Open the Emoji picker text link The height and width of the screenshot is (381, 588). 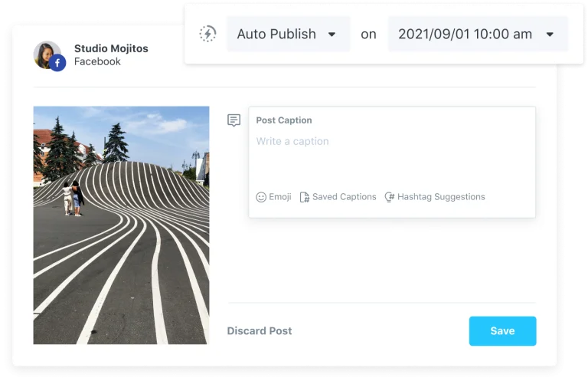click(x=280, y=197)
